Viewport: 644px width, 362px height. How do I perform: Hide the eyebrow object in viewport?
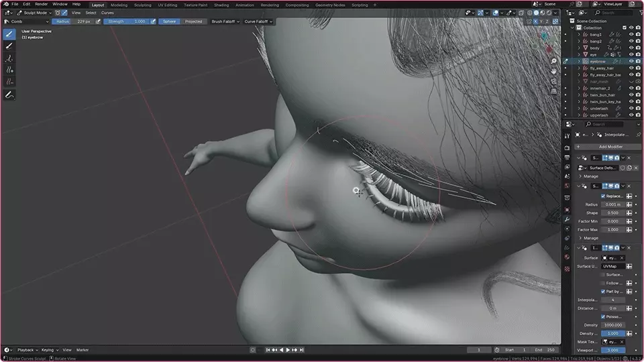[631, 61]
